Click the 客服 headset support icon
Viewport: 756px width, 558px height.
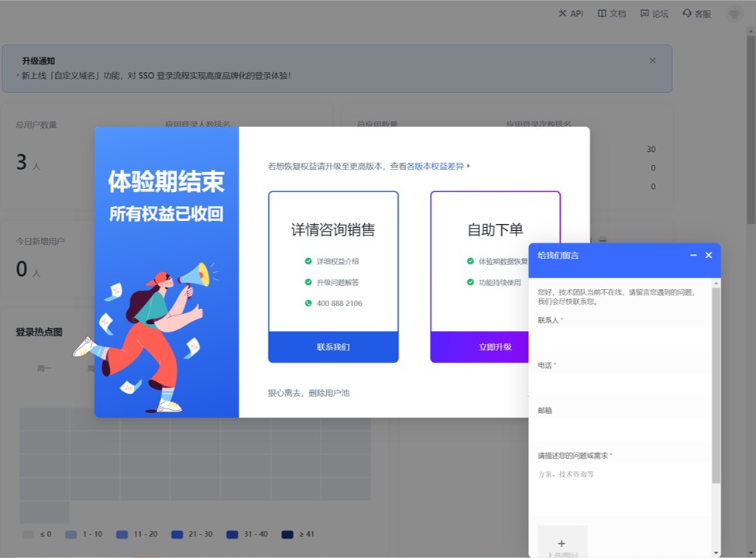pyautogui.click(x=686, y=14)
